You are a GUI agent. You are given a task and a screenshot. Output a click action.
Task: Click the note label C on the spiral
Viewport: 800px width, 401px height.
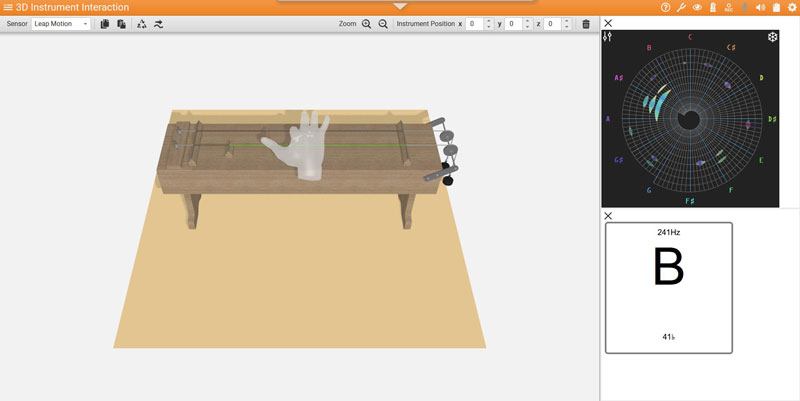point(690,37)
